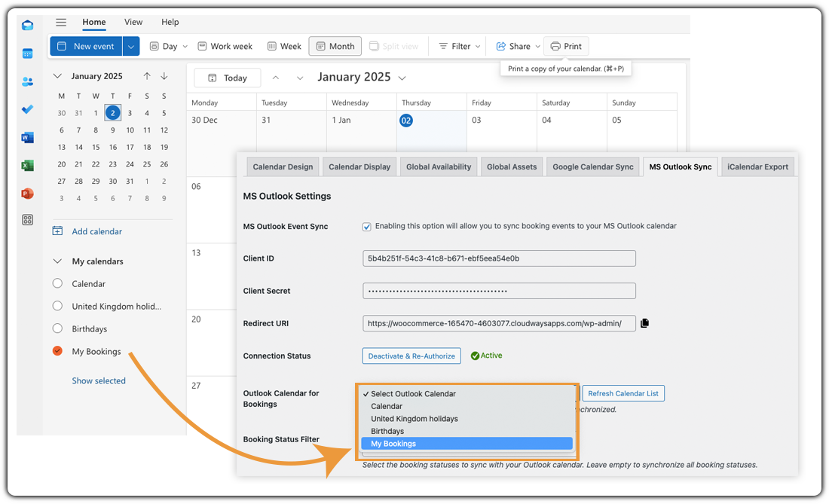Switch to Day view
This screenshot has width=829, height=504.
[164, 46]
